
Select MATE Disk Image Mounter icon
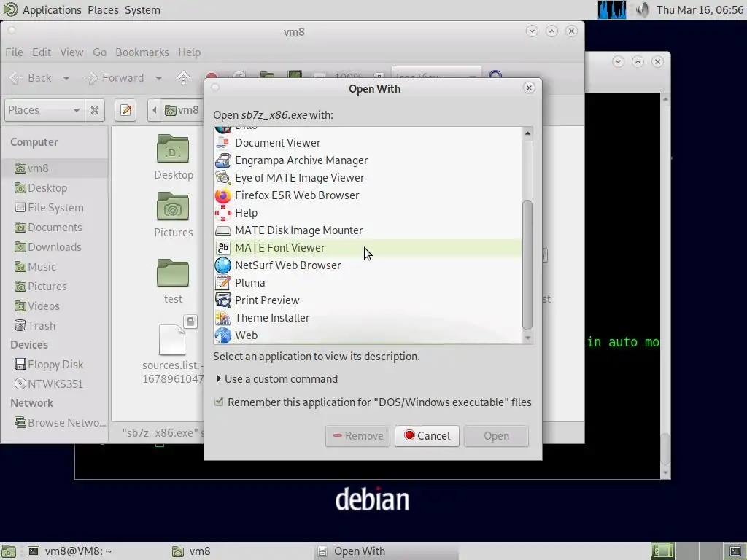(x=222, y=230)
